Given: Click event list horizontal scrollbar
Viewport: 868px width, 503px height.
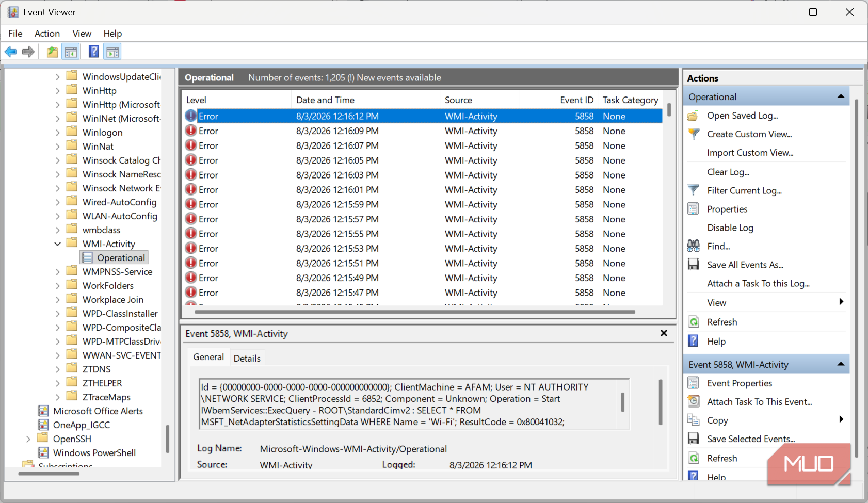Looking at the screenshot, I should [415, 312].
